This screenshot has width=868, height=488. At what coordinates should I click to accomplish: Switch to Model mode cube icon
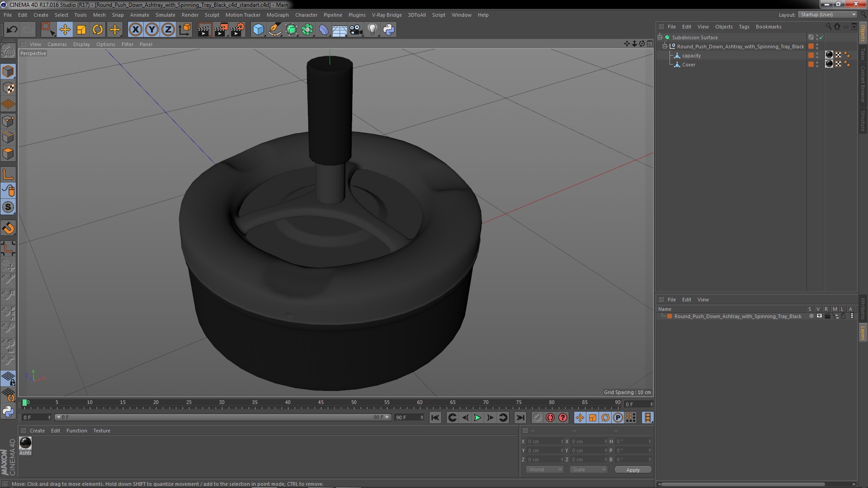(x=8, y=71)
